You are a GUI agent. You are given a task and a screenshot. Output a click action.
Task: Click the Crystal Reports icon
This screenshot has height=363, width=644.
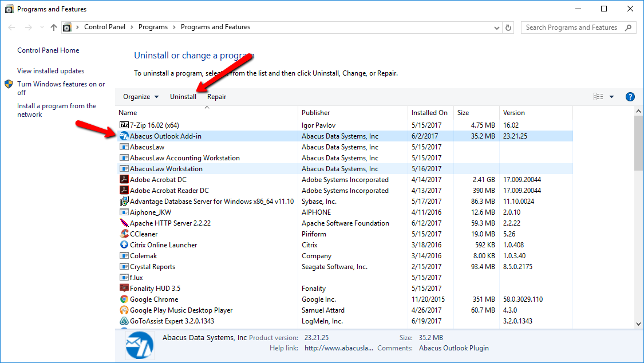tap(124, 266)
